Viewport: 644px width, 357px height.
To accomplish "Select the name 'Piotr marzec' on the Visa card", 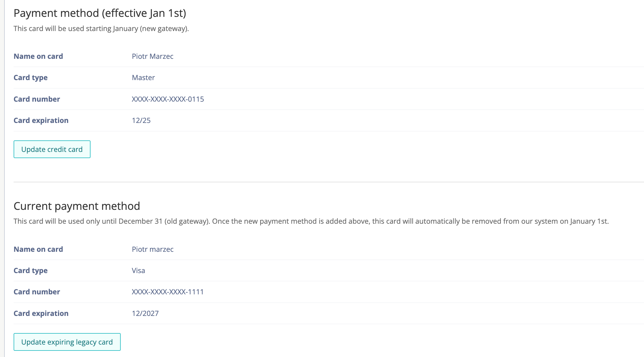I will [x=152, y=249].
